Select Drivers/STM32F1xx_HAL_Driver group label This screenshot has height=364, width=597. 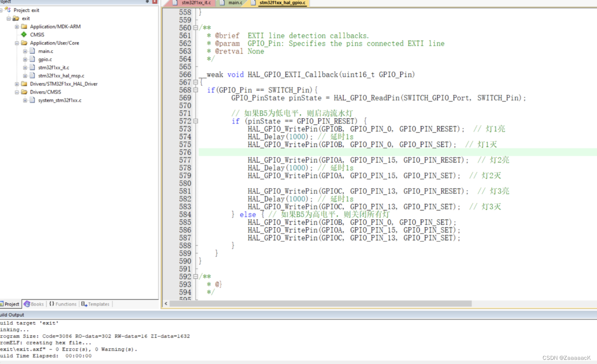pos(64,84)
